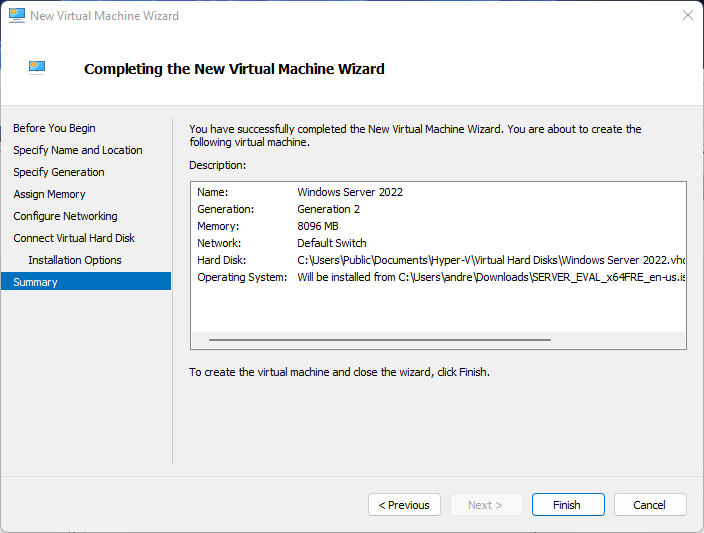This screenshot has height=533, width=704.
Task: Open the Installation Options sub-step
Action: pyautogui.click(x=75, y=260)
